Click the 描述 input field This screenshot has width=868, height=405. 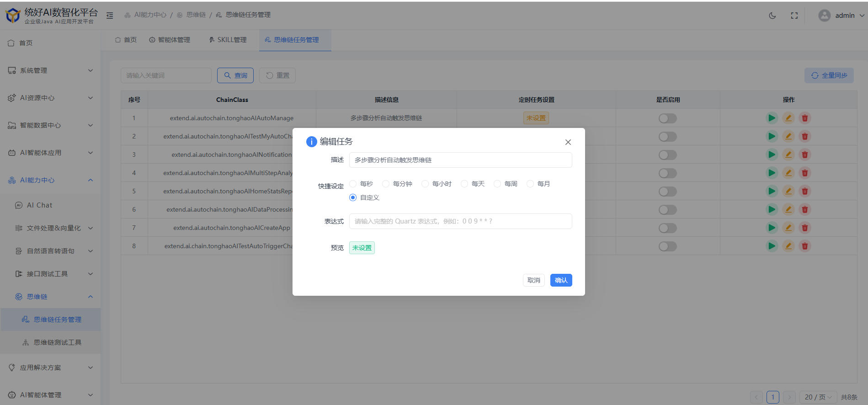[460, 160]
